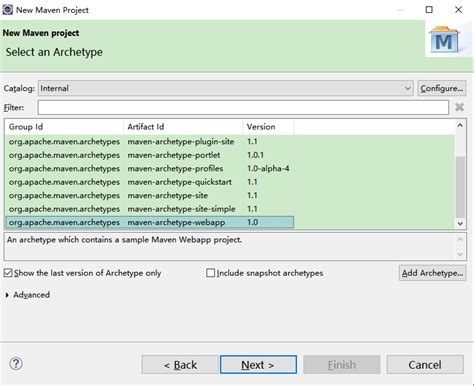The height and width of the screenshot is (386, 474).
Task: Maximize the New Maven Project window
Action: (429, 10)
